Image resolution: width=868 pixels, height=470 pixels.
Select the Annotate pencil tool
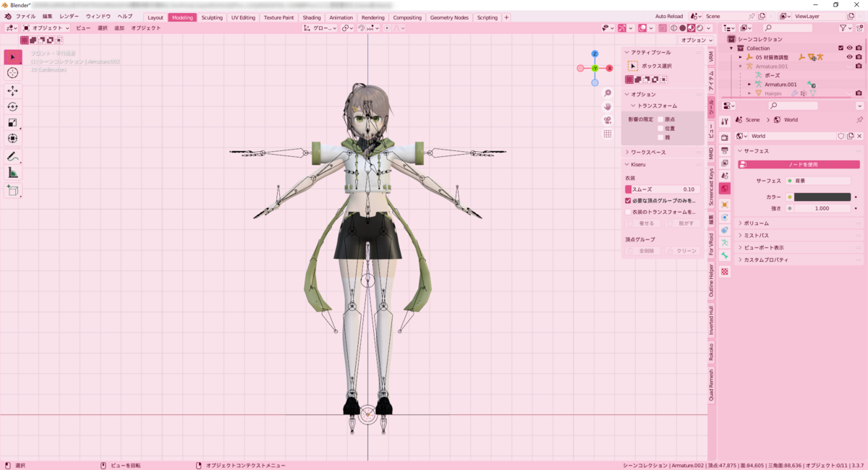pyautogui.click(x=13, y=156)
